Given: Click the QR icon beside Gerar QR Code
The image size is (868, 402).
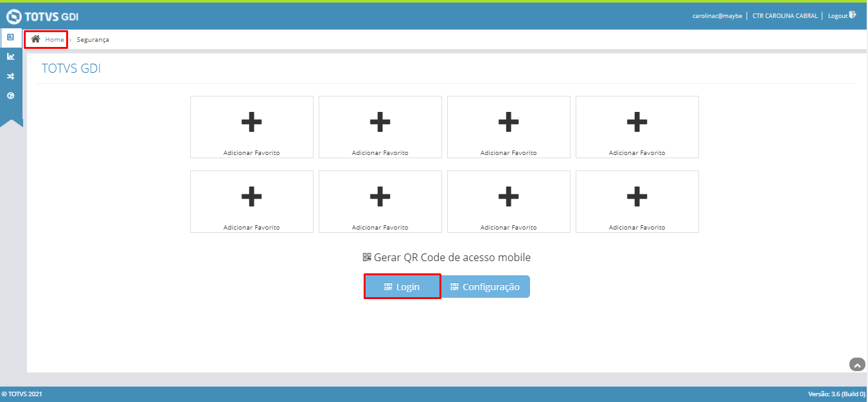Looking at the screenshot, I should [x=367, y=257].
